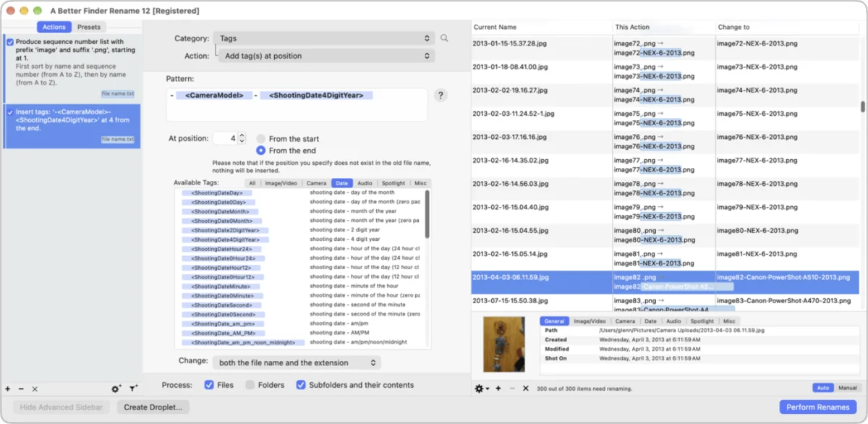Click the At position stepper arrows
868x424 pixels.
[242, 138]
